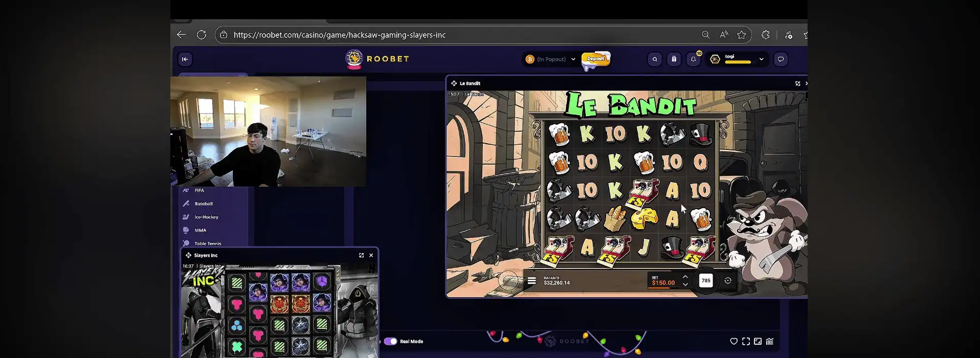Increase Le Bandit bet amount
Screen dimensions: 980x358
click(685, 277)
